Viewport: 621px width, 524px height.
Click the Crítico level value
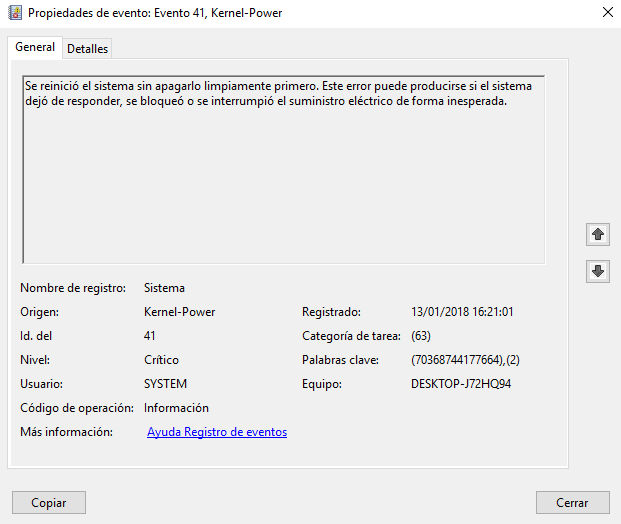point(161,360)
